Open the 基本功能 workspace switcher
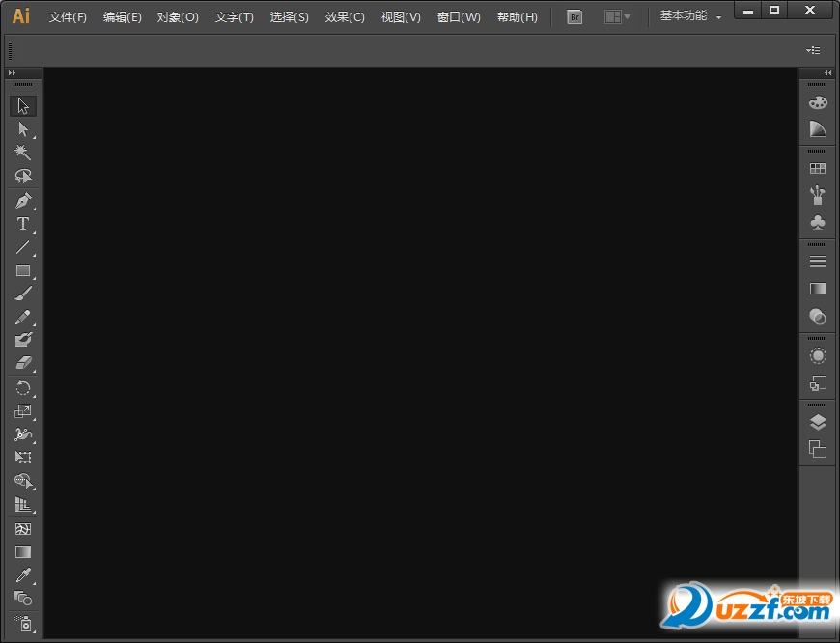The width and height of the screenshot is (840, 643). (x=690, y=16)
